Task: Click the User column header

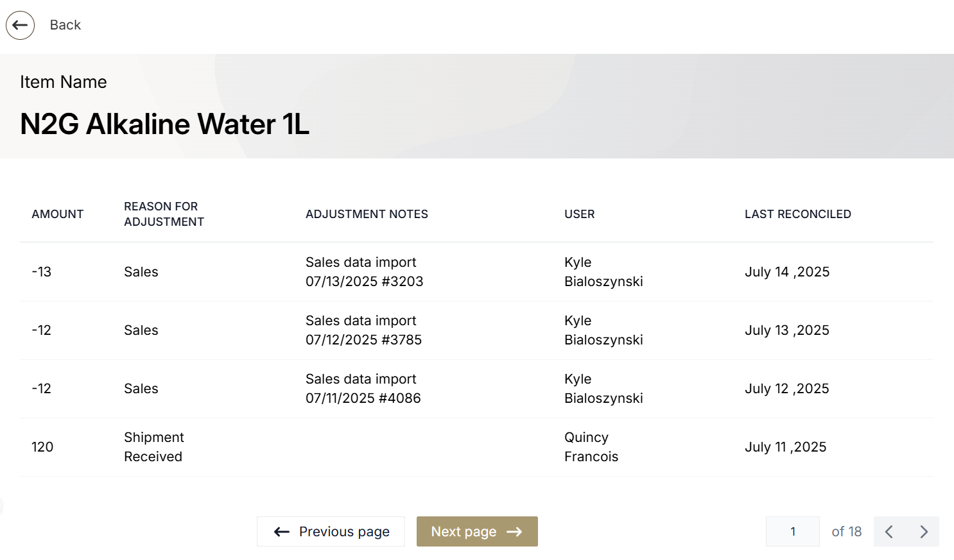Action: point(579,214)
